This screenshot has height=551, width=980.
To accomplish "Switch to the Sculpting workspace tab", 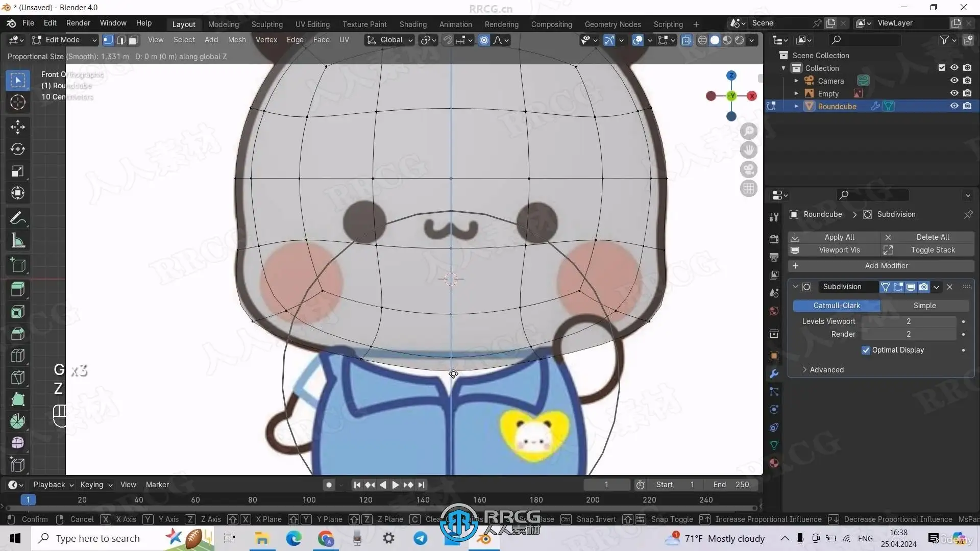I will (x=266, y=24).
